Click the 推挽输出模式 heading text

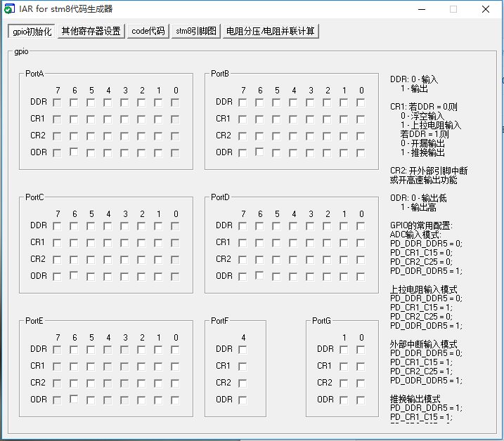pyautogui.click(x=415, y=400)
